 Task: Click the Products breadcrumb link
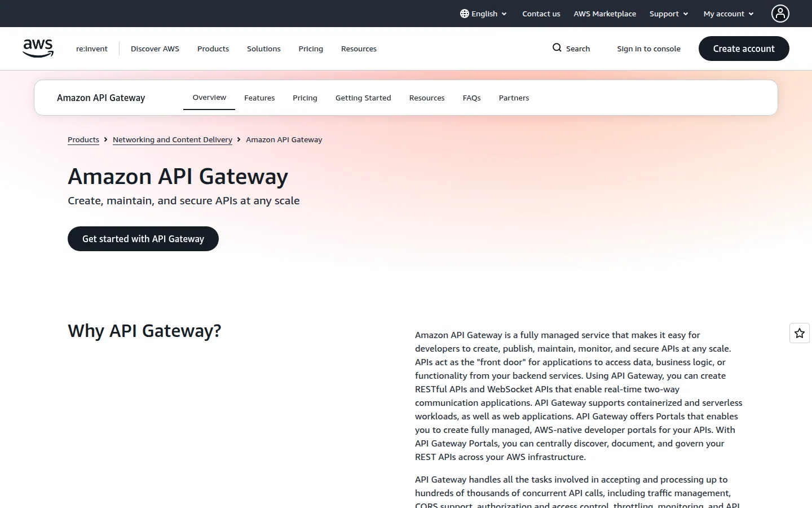click(83, 139)
